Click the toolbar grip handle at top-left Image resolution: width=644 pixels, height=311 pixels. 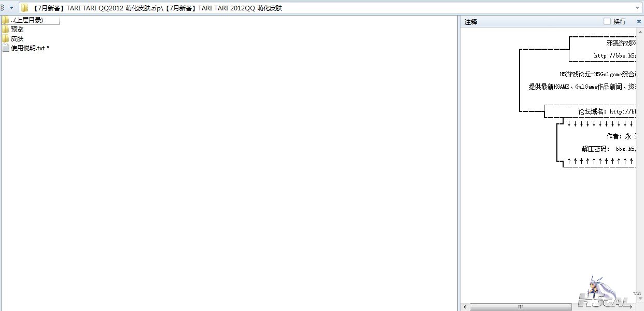tap(3, 8)
